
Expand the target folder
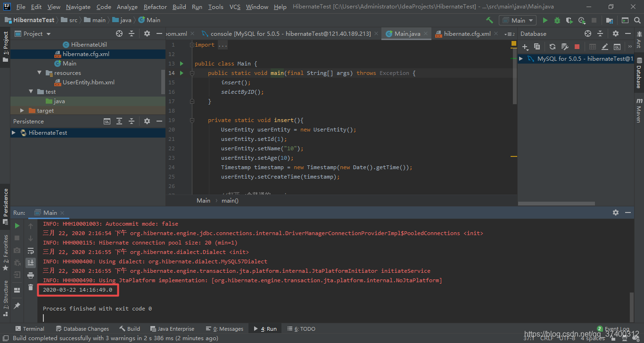pyautogui.click(x=22, y=111)
